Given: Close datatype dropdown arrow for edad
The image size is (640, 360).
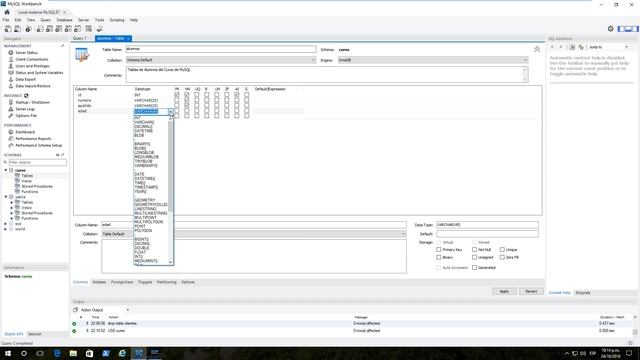Looking at the screenshot, I should tap(171, 111).
